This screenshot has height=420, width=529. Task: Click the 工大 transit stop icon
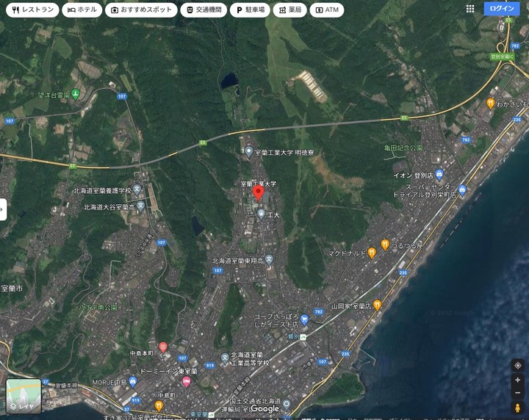[x=261, y=214]
